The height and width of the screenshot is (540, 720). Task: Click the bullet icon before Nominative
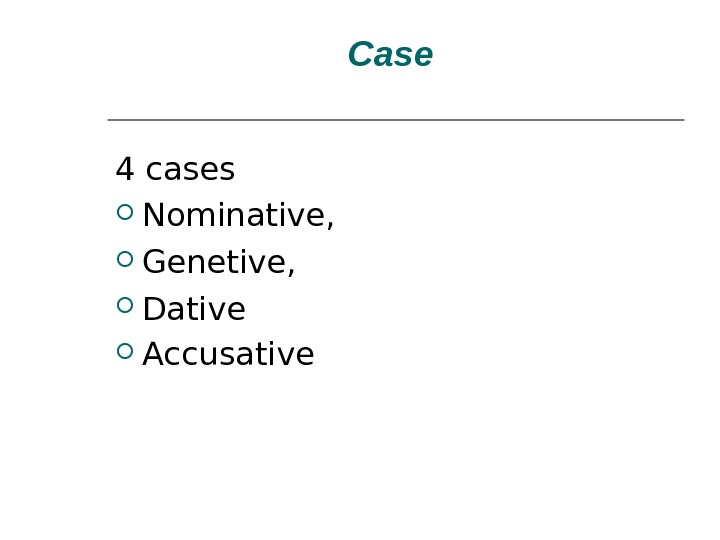[124, 213]
